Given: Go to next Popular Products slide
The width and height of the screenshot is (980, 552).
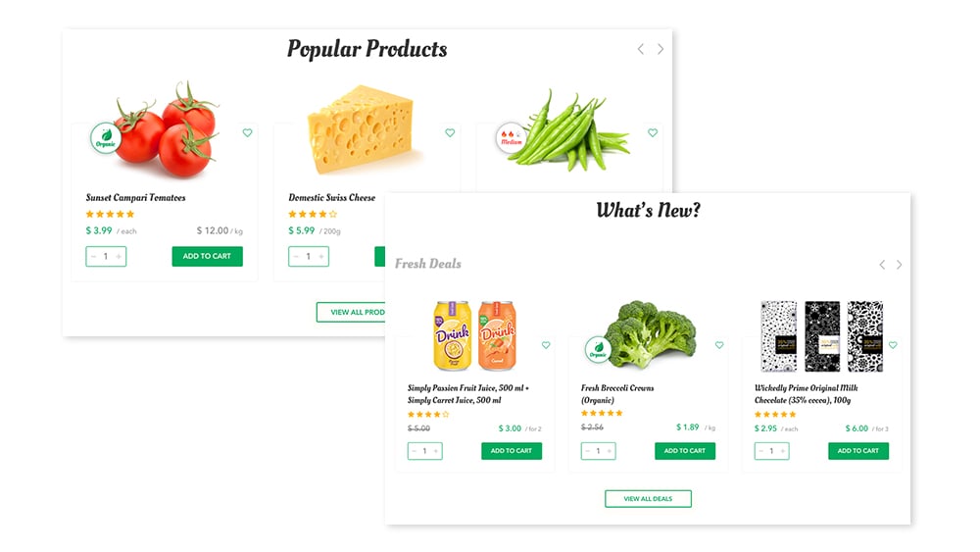Looking at the screenshot, I should (x=661, y=49).
